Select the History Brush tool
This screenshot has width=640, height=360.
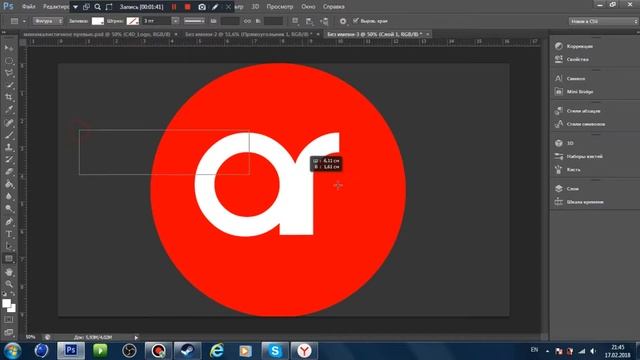point(9,160)
